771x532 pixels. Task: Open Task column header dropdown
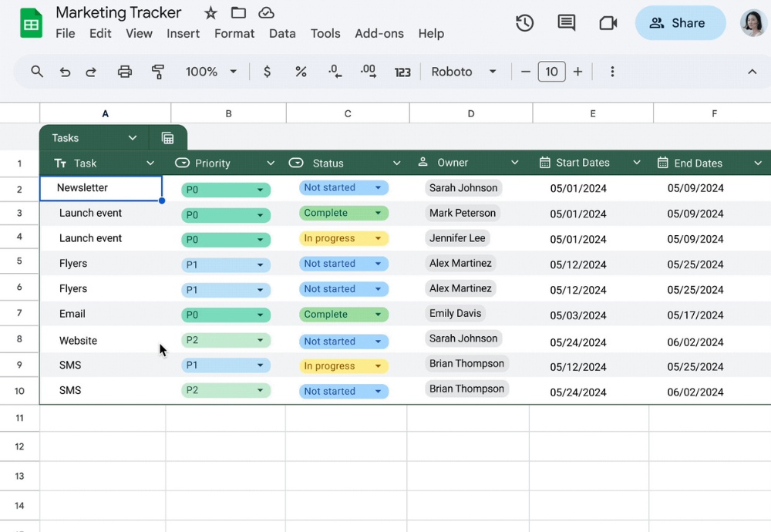[150, 163]
